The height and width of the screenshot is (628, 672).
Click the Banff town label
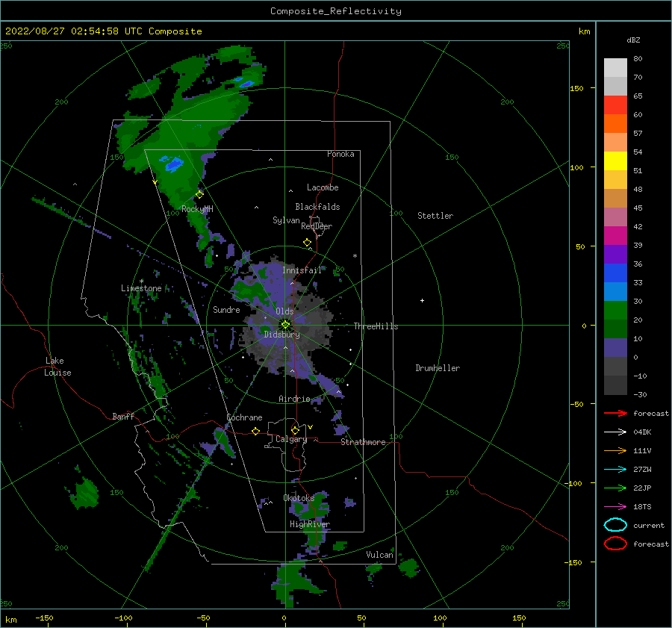(123, 416)
